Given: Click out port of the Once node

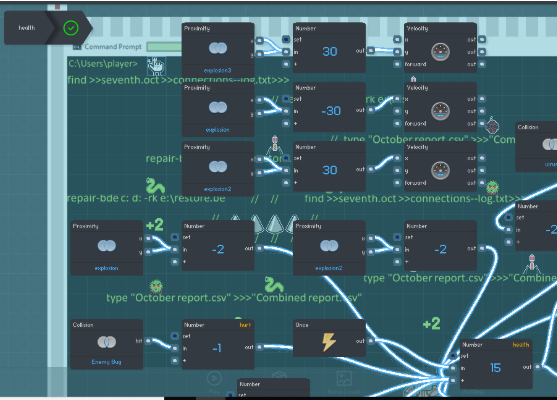Looking at the screenshot, I should [x=371, y=341].
